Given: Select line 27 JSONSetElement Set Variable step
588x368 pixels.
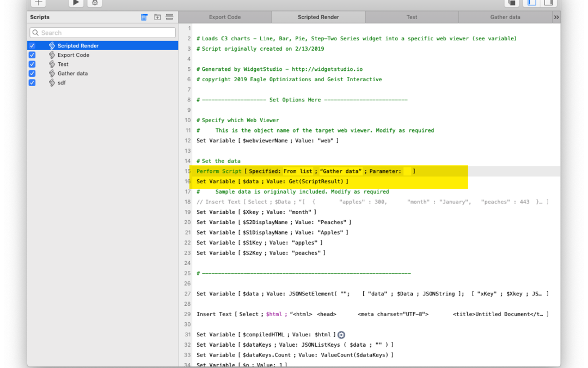Looking at the screenshot, I should point(372,294).
